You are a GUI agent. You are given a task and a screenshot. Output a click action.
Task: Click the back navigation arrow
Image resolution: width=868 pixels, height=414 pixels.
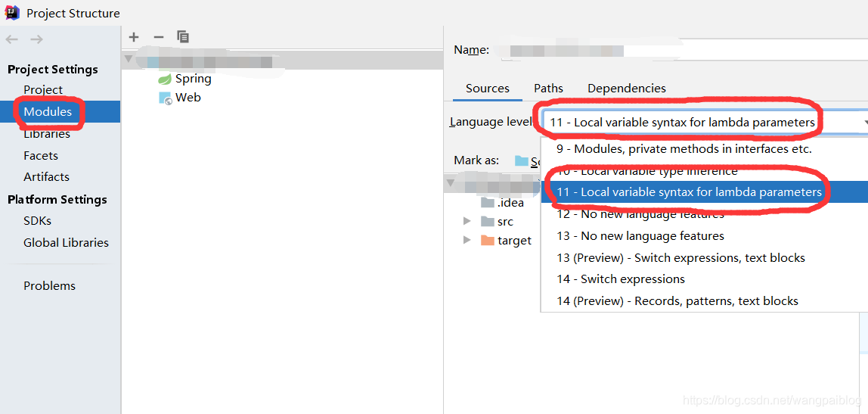pyautogui.click(x=12, y=39)
